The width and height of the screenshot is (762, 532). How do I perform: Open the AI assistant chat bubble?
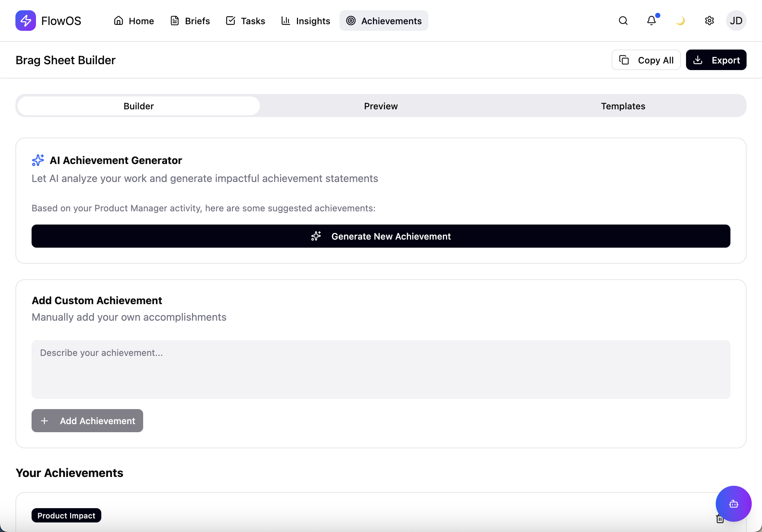733,504
